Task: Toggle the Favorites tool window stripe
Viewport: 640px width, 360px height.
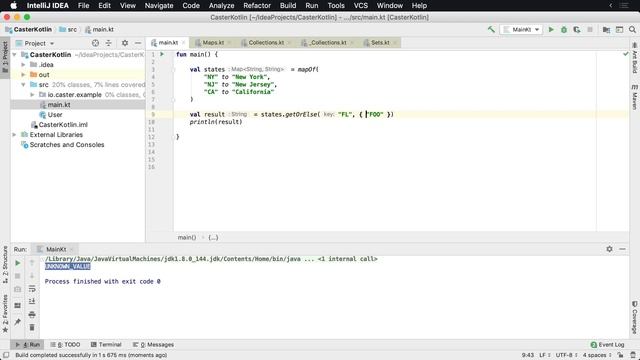Action: point(5,313)
